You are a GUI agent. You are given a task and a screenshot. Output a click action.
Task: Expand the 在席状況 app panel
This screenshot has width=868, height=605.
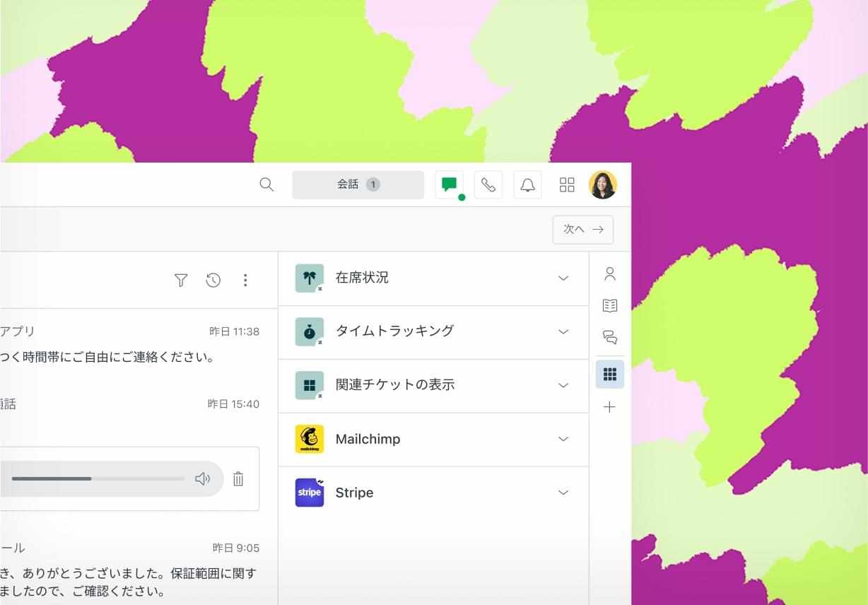(x=433, y=278)
